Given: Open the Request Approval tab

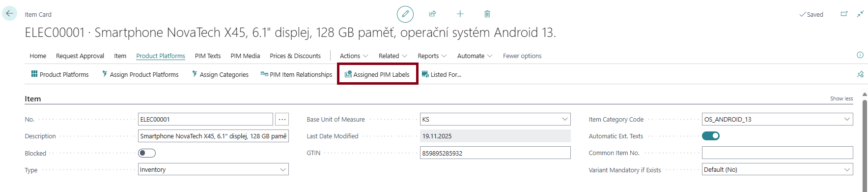Looking at the screenshot, I should (x=80, y=56).
